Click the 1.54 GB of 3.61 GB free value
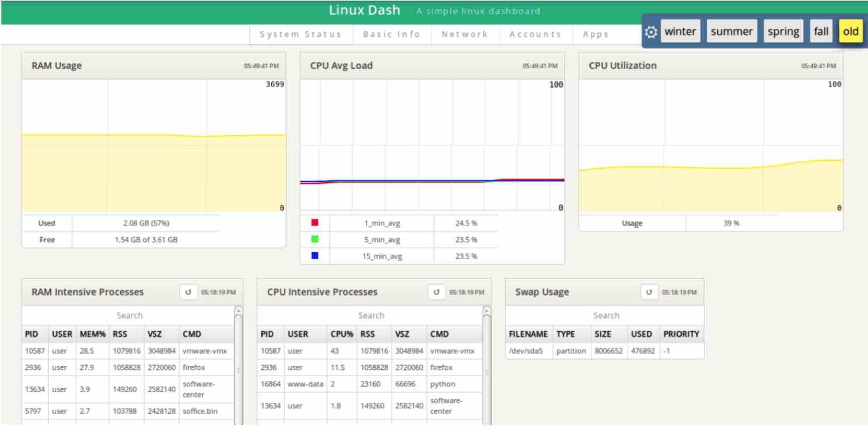This screenshot has width=868, height=433. point(146,240)
